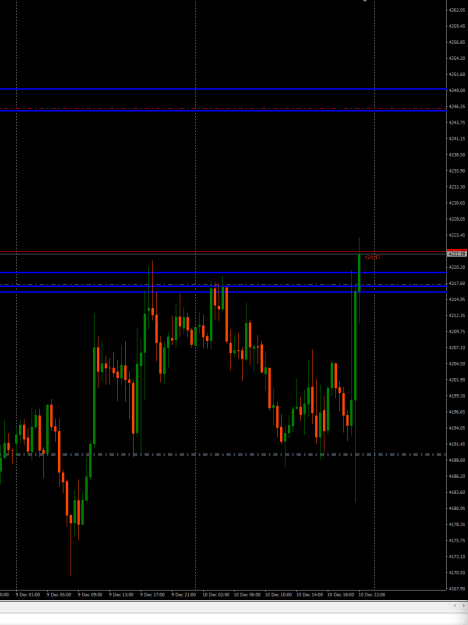The image size is (468, 625).
Task: Click the thick gray dashed line near 4189
Action: coord(223,454)
